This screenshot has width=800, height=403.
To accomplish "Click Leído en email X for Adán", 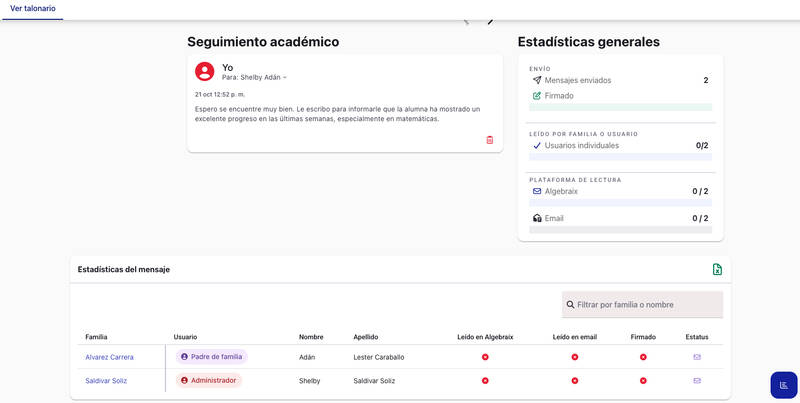I will coord(575,357).
